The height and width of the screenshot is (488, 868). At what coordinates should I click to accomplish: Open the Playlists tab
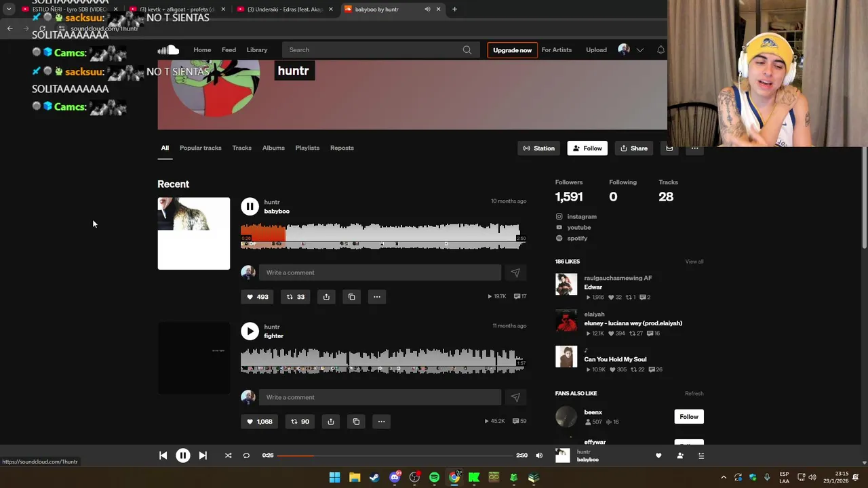307,148
